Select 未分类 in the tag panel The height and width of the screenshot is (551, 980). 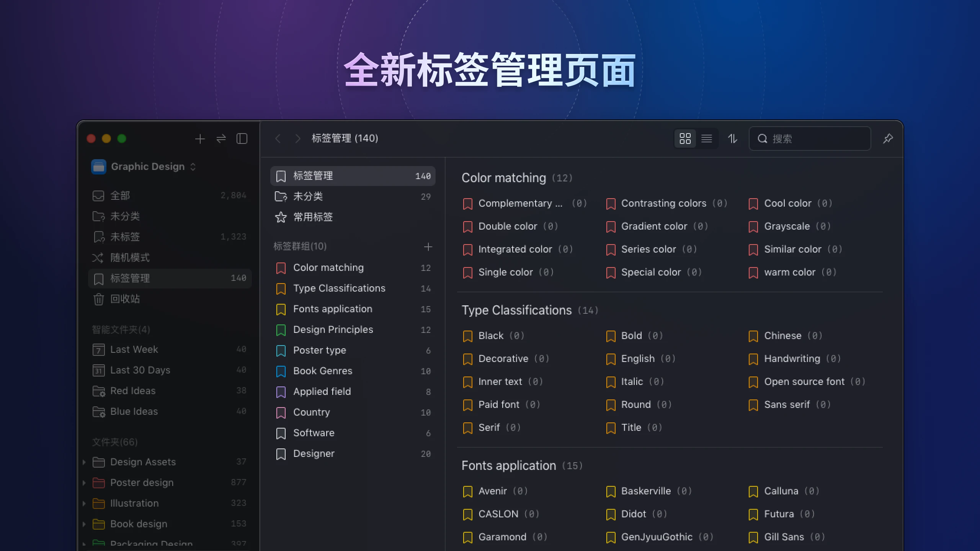coord(353,197)
